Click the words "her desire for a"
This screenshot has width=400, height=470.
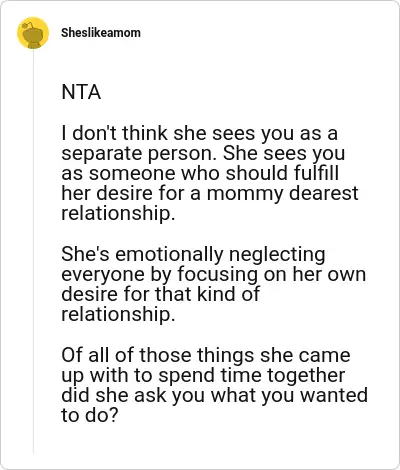tap(131, 193)
